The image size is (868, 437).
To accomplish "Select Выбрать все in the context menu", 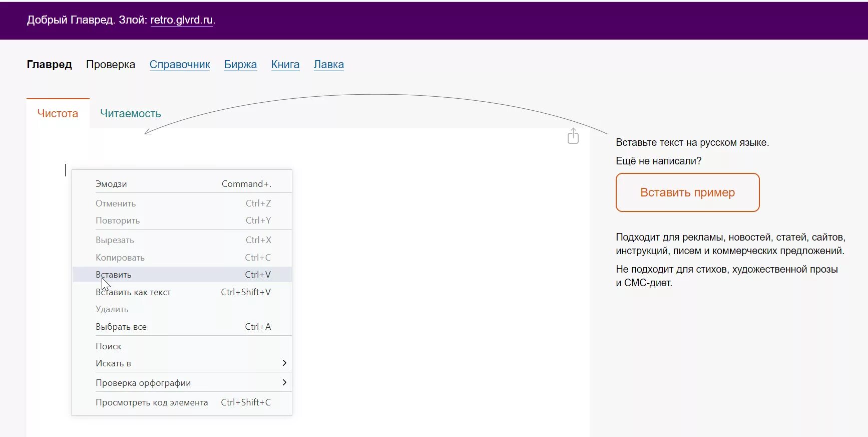I will 182,327.
